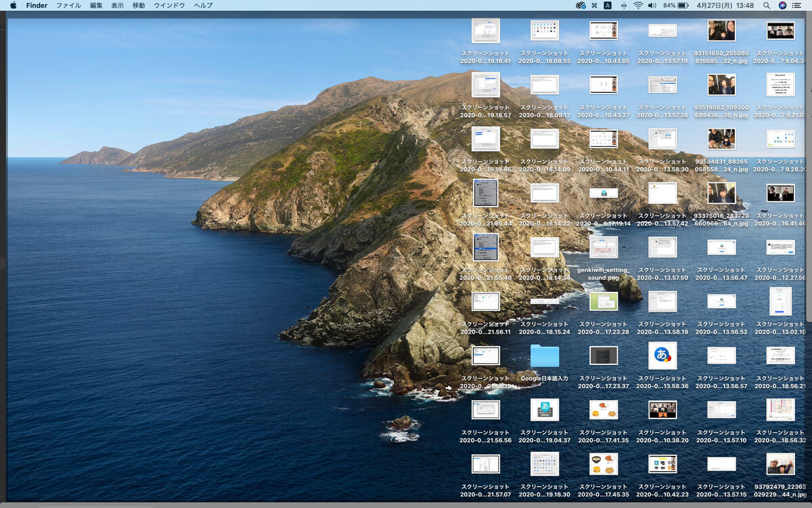Select the genkiwifi_setting_sound.png file icon
This screenshot has height=508, width=812.
tap(604, 247)
